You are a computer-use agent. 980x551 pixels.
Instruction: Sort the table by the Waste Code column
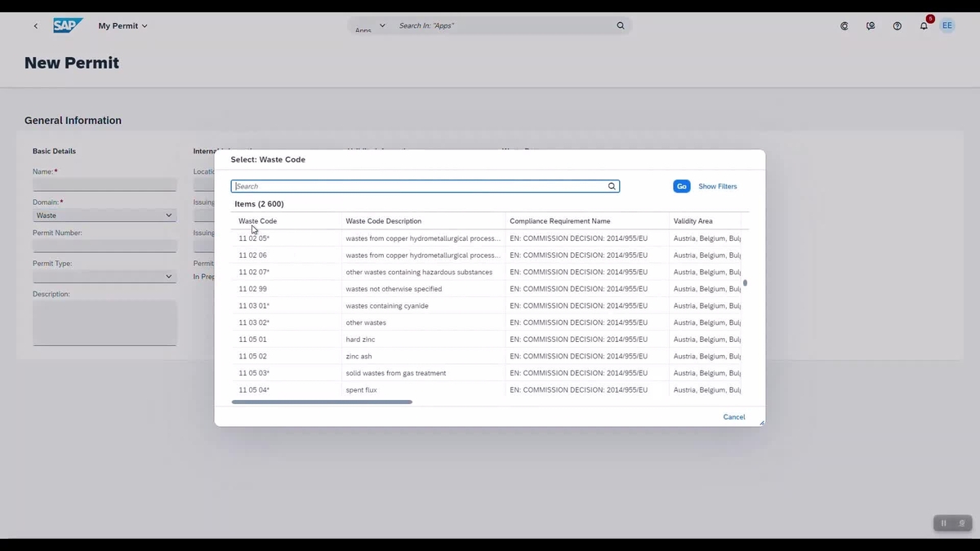257,220
